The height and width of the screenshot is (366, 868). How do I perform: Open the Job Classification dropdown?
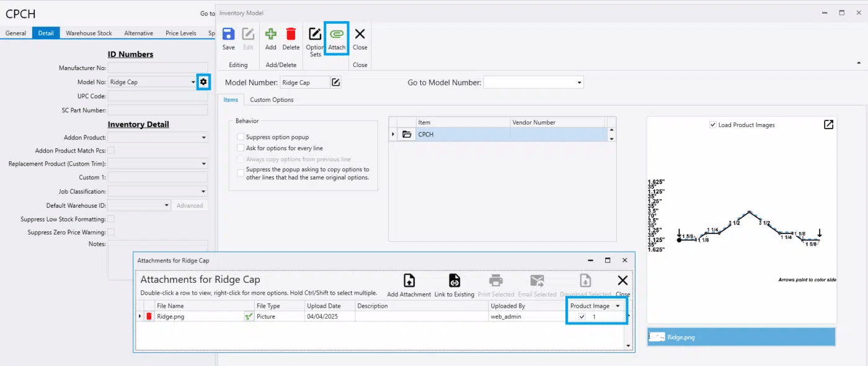203,192
